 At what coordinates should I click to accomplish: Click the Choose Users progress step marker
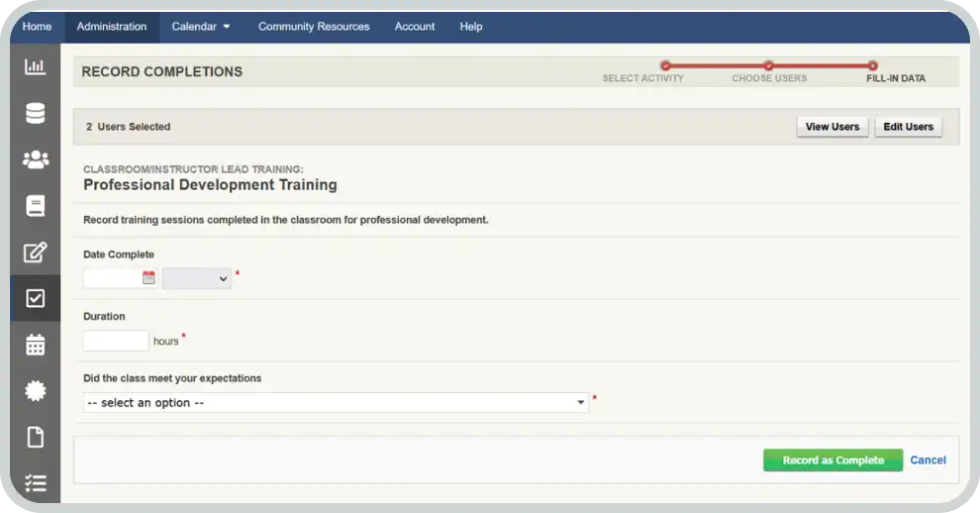click(x=769, y=66)
